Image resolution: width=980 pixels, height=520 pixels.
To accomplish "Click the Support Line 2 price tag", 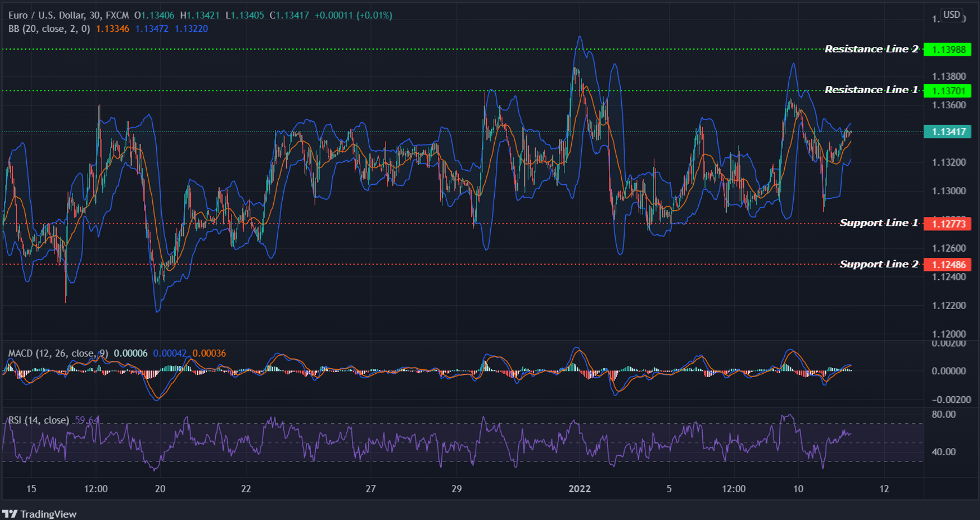I will (948, 264).
